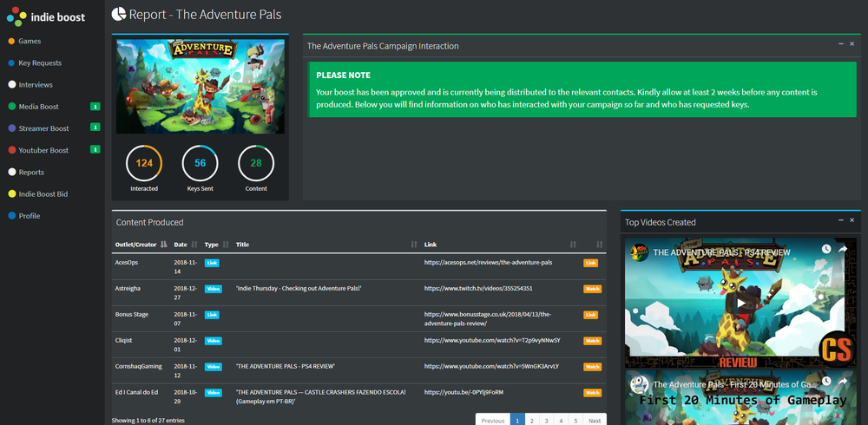
Task: Close the Top Videos Created panel
Action: pyautogui.click(x=852, y=220)
